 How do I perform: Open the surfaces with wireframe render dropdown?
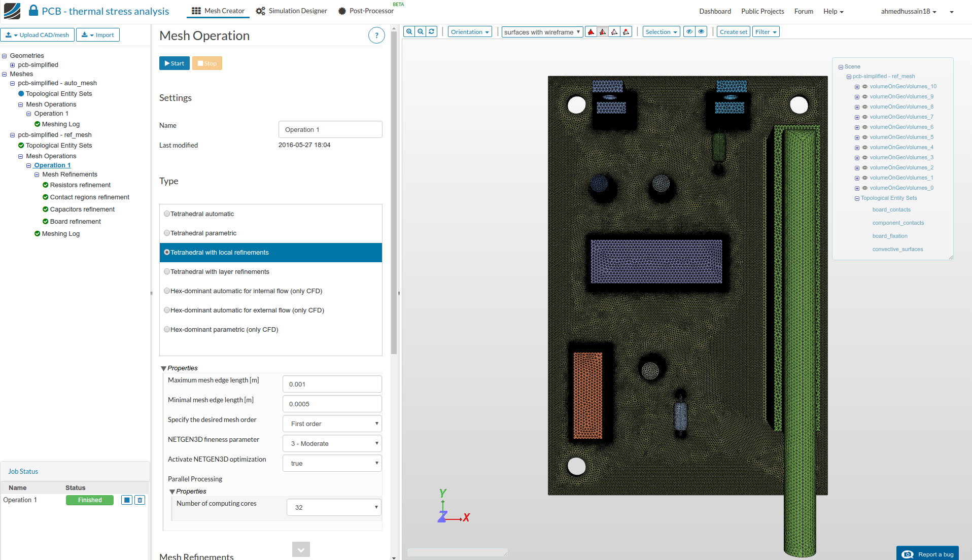542,32
